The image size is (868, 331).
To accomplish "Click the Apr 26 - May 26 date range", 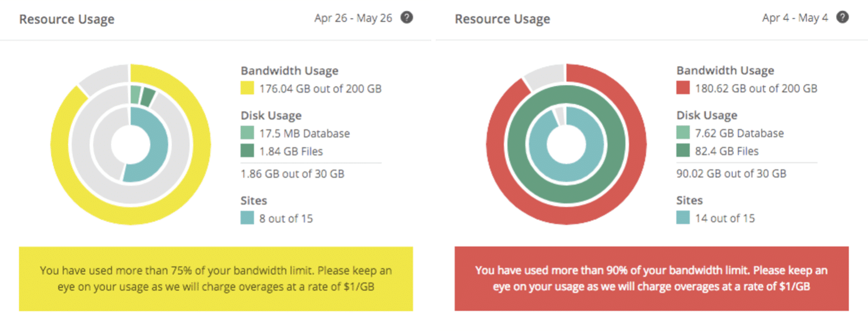I will pos(353,18).
